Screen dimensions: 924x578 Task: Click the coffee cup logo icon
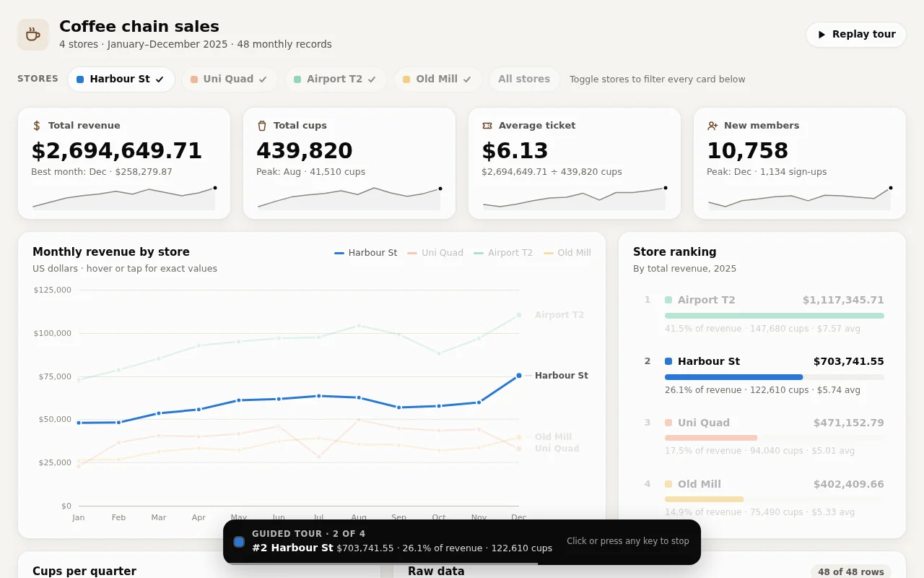[33, 35]
